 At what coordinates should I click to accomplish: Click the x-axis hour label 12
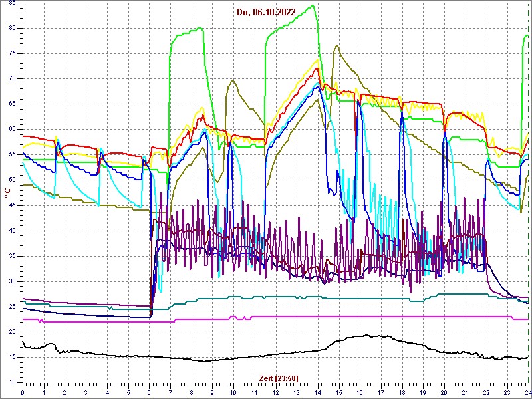pos(275,392)
